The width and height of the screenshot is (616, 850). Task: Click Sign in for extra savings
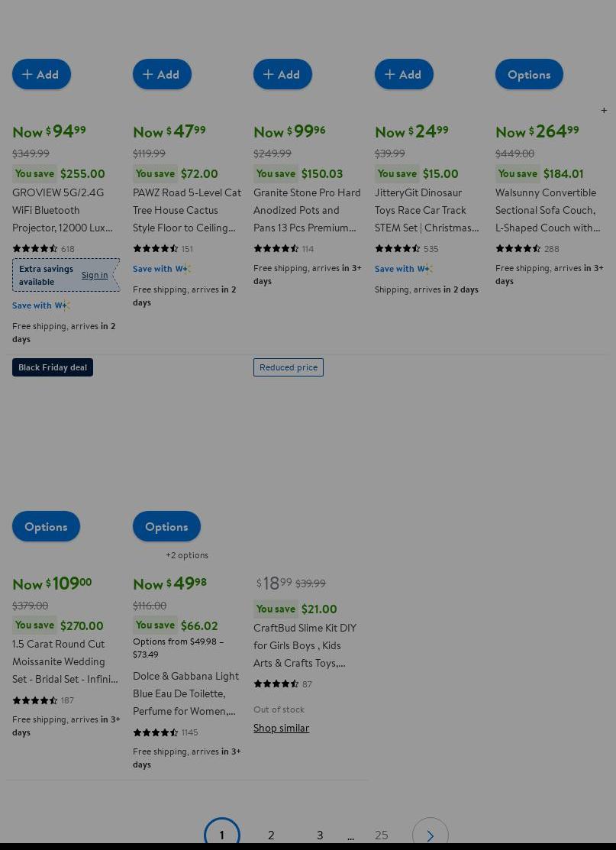point(95,275)
